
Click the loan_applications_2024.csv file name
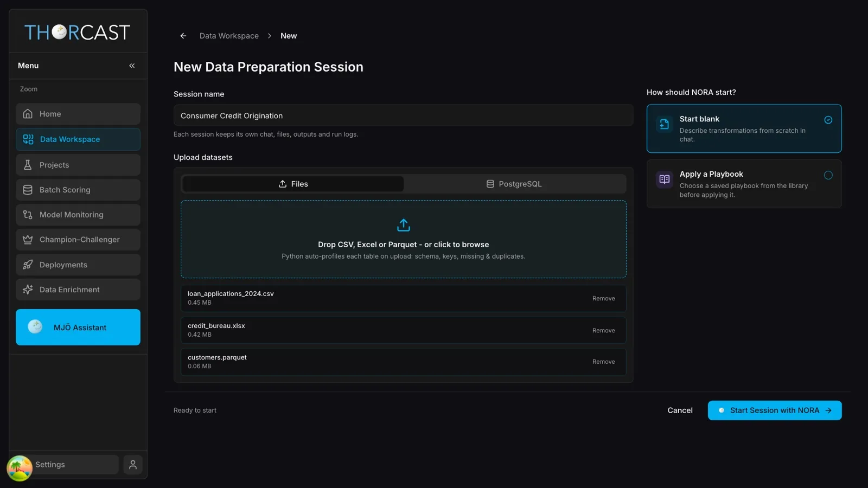coord(231,294)
